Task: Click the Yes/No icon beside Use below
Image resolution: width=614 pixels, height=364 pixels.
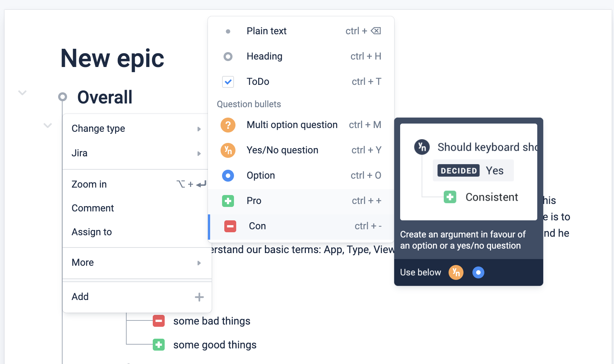Action: click(456, 272)
